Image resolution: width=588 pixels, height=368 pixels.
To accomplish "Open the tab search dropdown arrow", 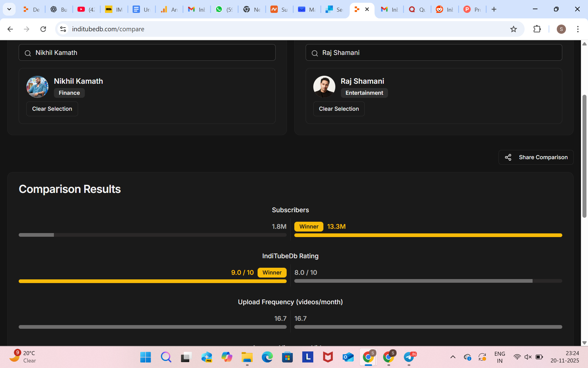I will (9, 9).
